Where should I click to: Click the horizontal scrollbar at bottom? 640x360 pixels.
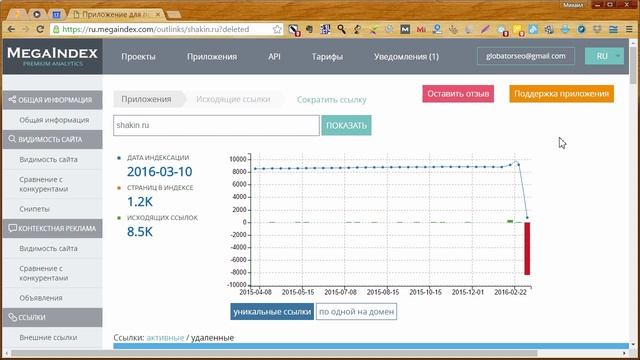[x=274, y=353]
